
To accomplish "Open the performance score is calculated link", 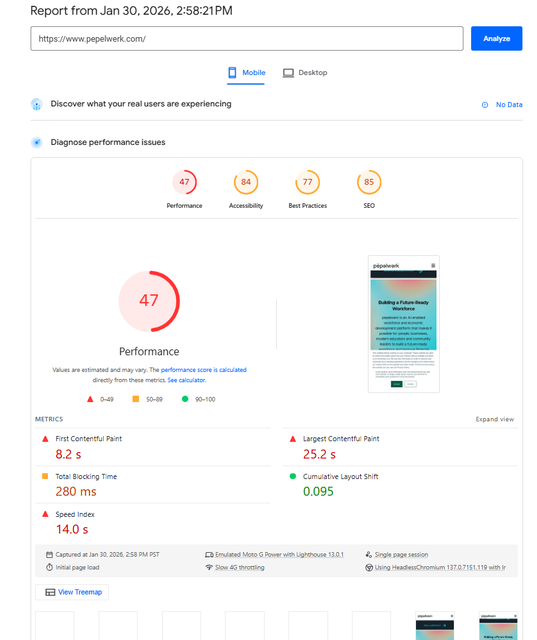I will (x=204, y=370).
